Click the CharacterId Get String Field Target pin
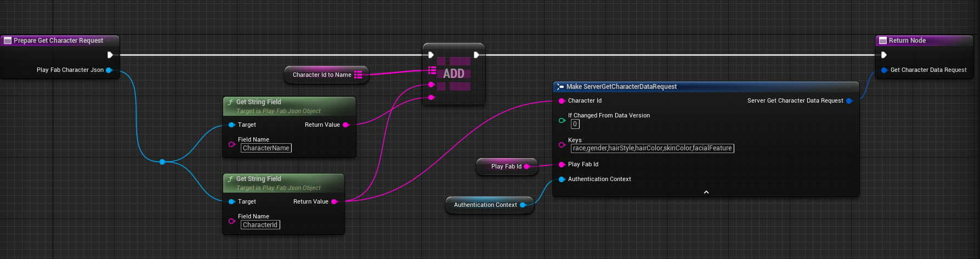Viewport: 980px width, 259px height. click(232, 202)
